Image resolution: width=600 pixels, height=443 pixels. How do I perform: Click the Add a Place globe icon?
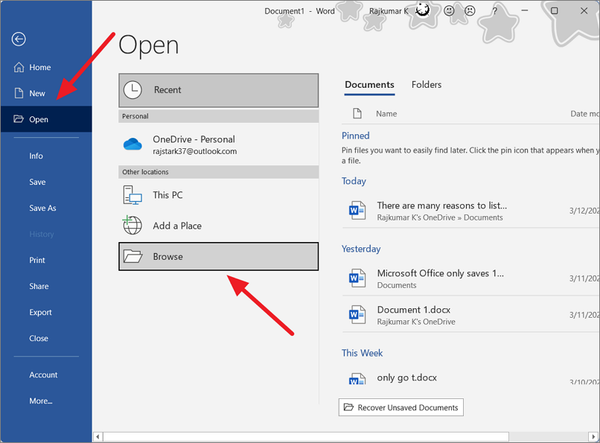point(132,225)
